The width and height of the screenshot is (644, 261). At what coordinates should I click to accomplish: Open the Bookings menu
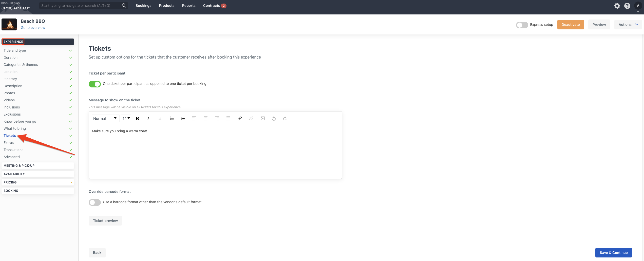click(x=143, y=6)
